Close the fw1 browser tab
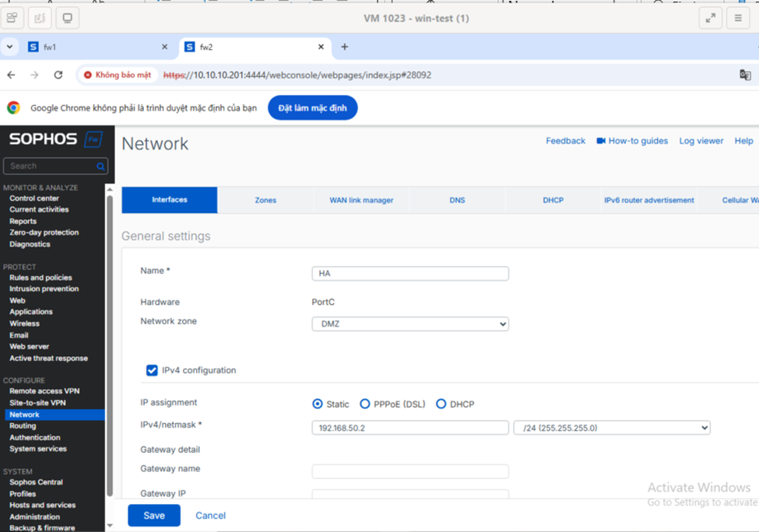Image resolution: width=759 pixels, height=532 pixels. (164, 47)
